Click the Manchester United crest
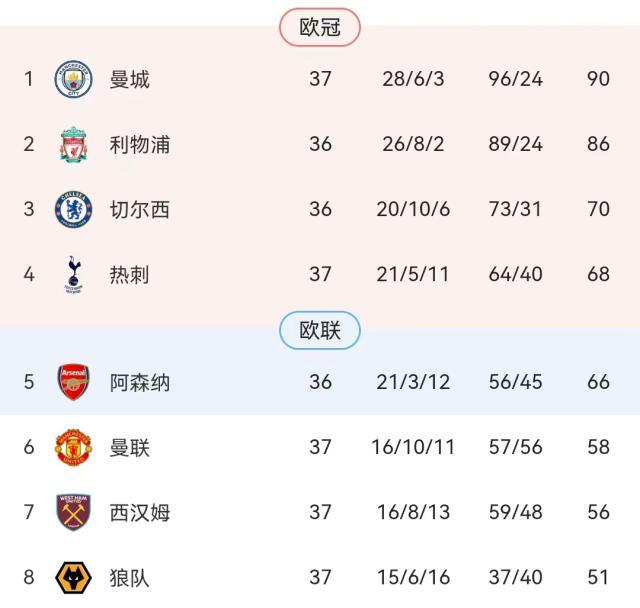The height and width of the screenshot is (608, 640). [73, 447]
